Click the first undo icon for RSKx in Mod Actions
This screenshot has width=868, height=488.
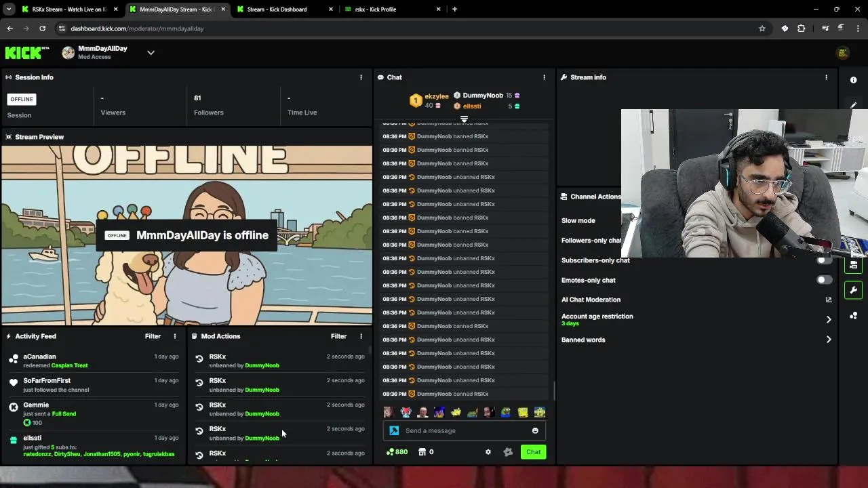tap(199, 359)
